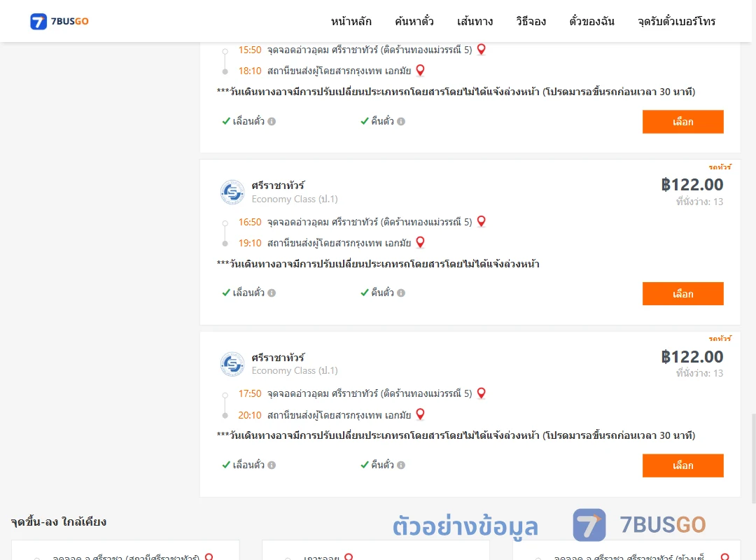Viewport: 756px width, 560px height.
Task: Open map pin for 15:50 departure stop
Action: click(x=481, y=49)
